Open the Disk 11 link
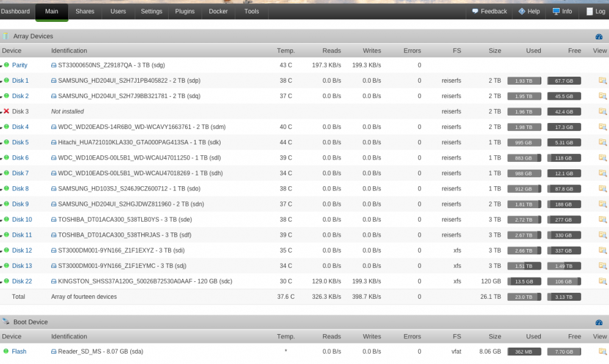Viewport: 609px width, 364px height. tap(22, 235)
